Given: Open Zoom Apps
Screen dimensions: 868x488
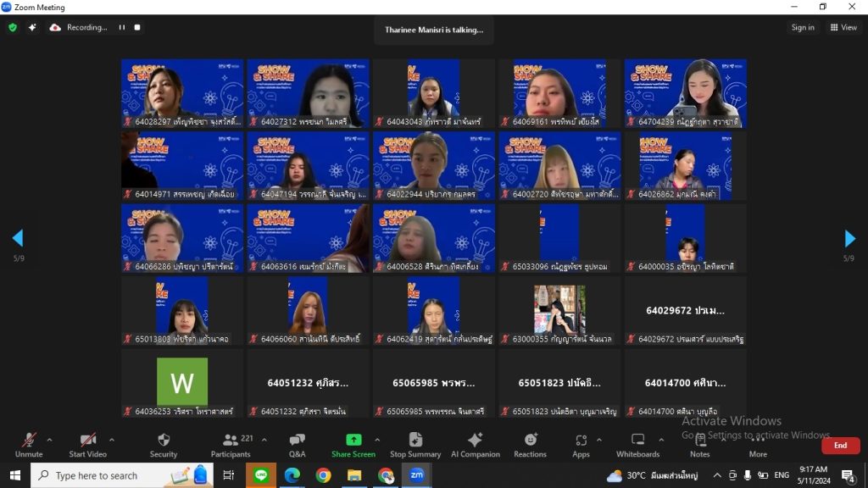Looking at the screenshot, I should pyautogui.click(x=581, y=446).
